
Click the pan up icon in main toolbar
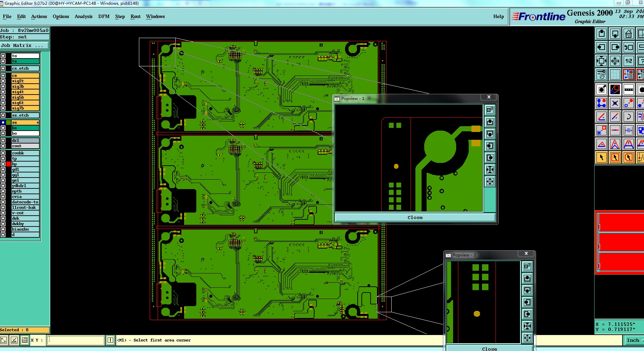(602, 34)
